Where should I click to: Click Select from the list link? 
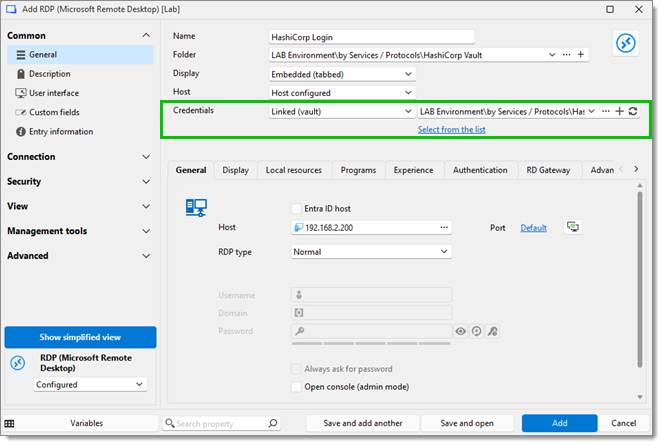452,130
